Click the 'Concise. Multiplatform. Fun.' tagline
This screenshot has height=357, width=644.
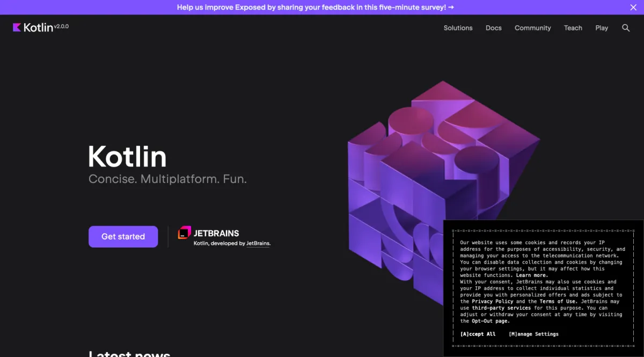click(167, 179)
